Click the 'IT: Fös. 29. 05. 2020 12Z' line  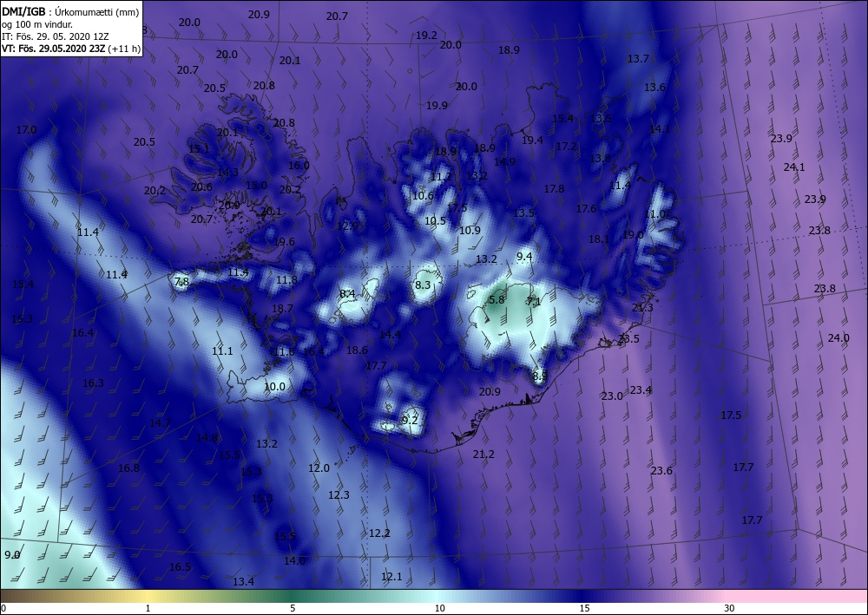point(56,36)
